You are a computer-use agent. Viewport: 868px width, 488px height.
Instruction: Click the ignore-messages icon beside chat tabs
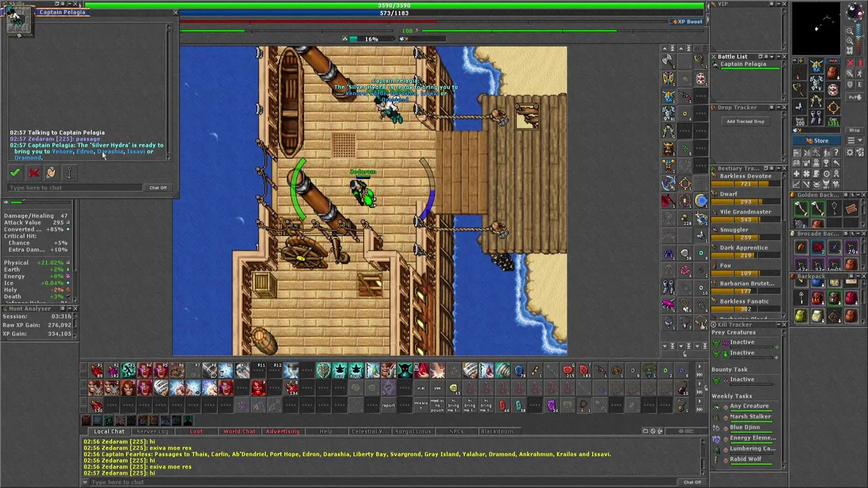coord(654,431)
